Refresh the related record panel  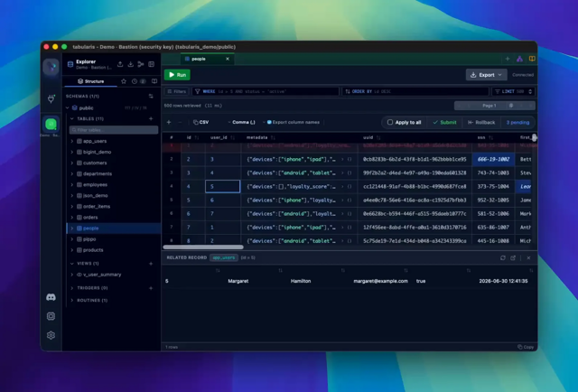coord(503,257)
